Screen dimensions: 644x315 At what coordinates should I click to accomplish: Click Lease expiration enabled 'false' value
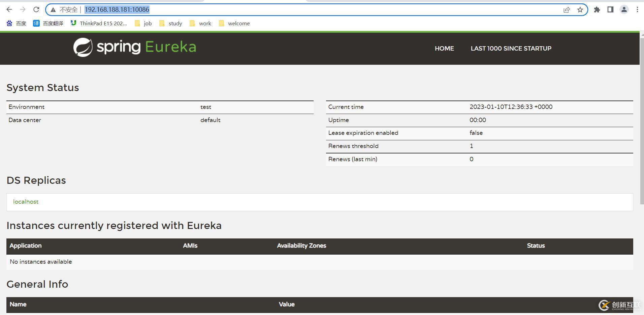pyautogui.click(x=476, y=133)
